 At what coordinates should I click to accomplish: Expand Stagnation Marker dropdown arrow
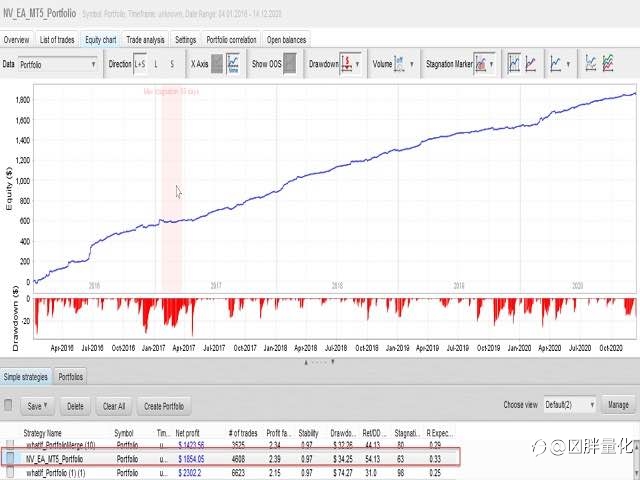coord(491,64)
